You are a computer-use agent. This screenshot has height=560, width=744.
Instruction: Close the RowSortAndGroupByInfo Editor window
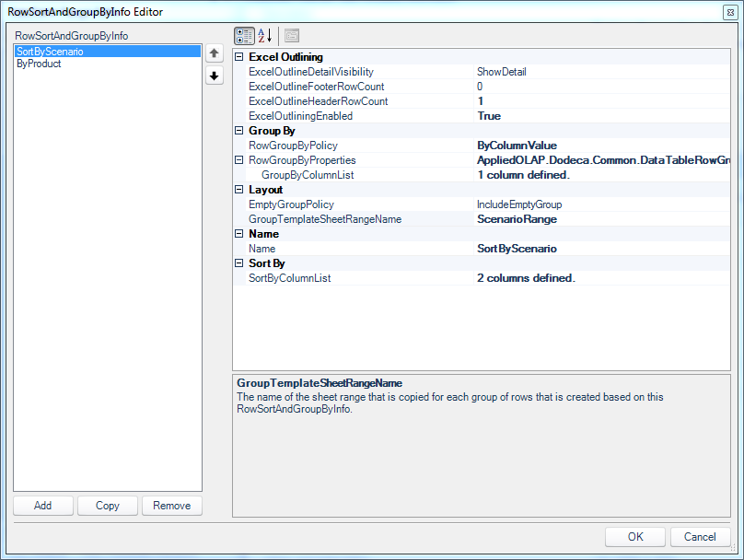click(730, 12)
